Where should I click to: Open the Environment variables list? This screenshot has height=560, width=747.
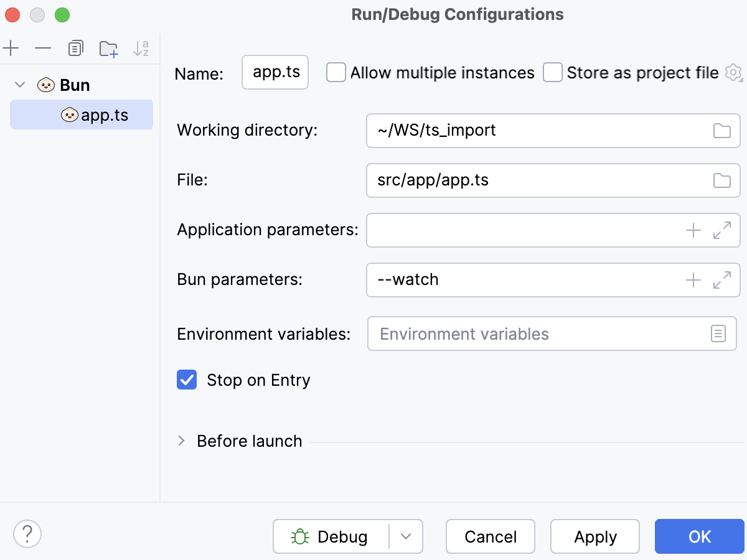tap(718, 334)
